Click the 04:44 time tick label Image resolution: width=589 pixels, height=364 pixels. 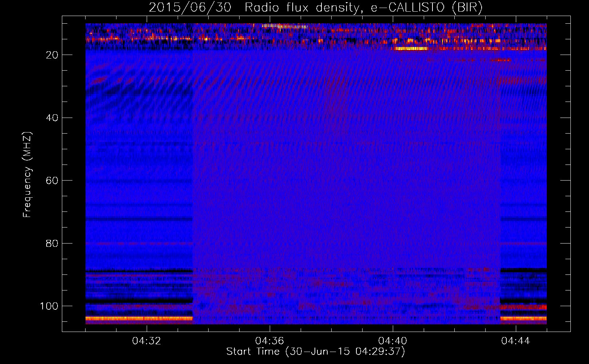[x=516, y=341]
